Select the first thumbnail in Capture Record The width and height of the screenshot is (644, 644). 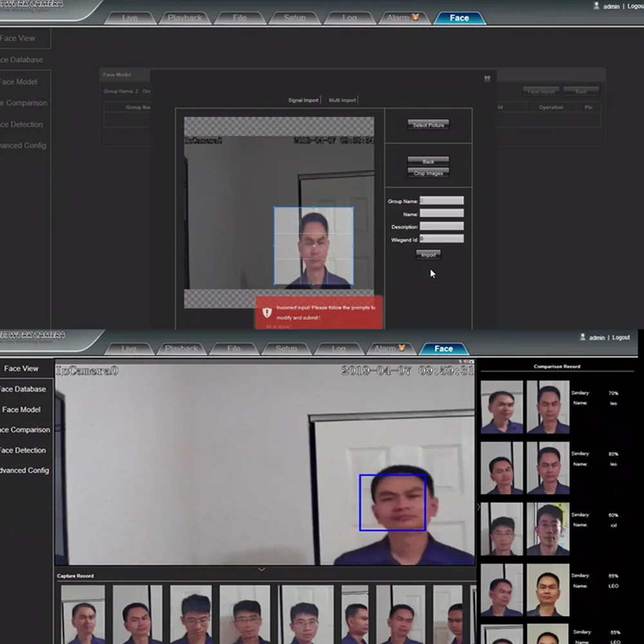click(83, 614)
